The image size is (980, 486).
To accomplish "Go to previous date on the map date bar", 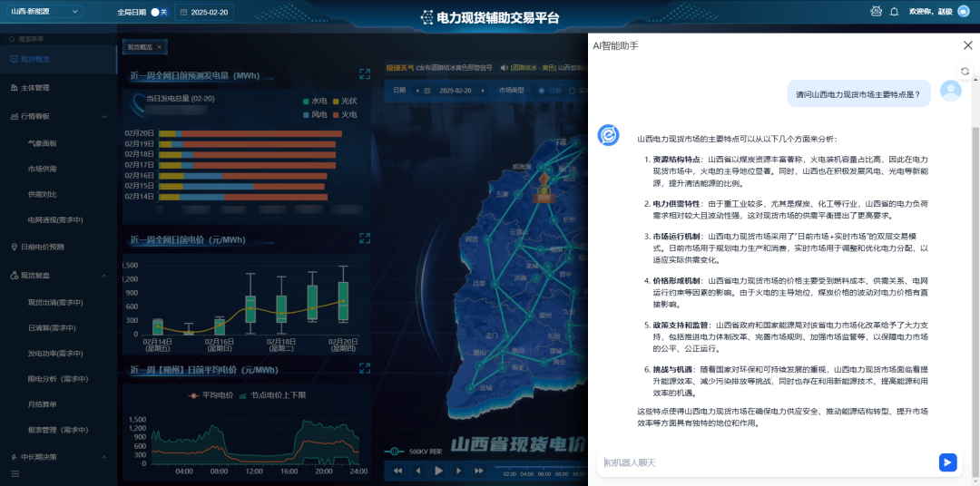I will pos(417,91).
